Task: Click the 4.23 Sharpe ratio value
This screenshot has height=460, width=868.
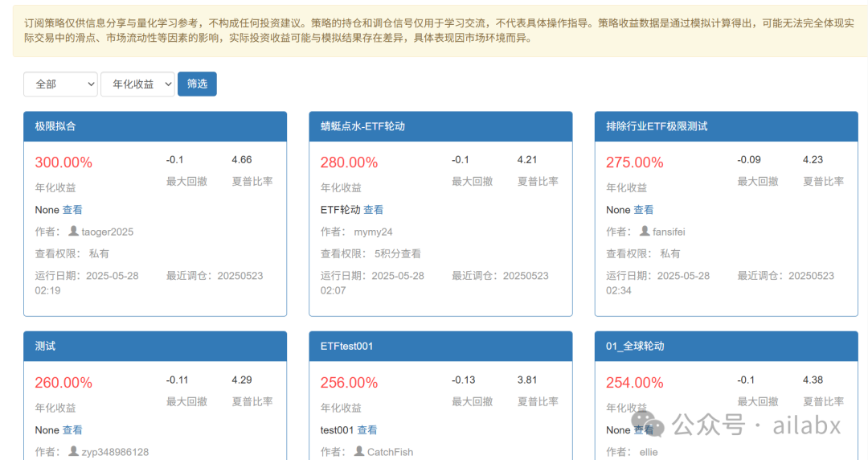Action: pos(813,159)
